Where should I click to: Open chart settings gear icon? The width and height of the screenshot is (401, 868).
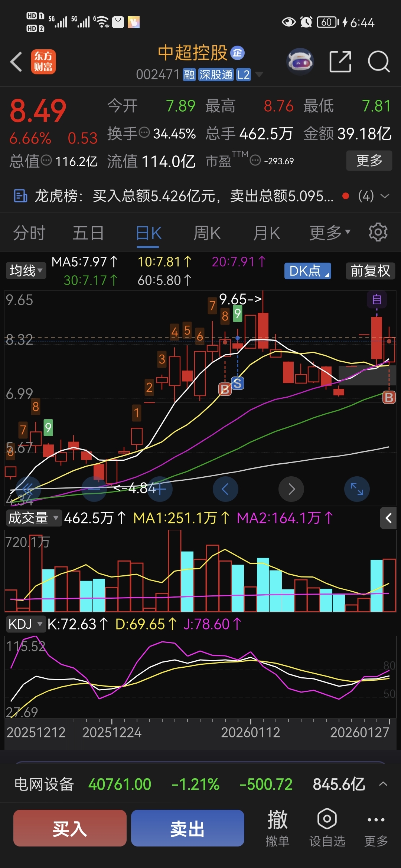(378, 233)
